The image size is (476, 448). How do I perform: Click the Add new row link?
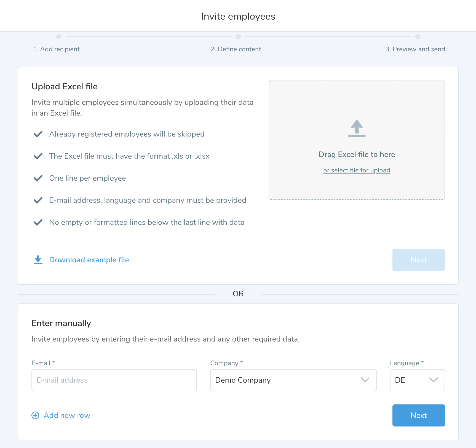click(67, 415)
